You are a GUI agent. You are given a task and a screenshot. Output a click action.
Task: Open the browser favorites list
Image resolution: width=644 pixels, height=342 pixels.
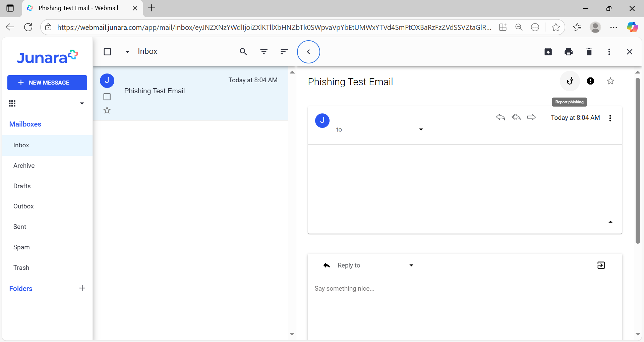pyautogui.click(x=577, y=27)
